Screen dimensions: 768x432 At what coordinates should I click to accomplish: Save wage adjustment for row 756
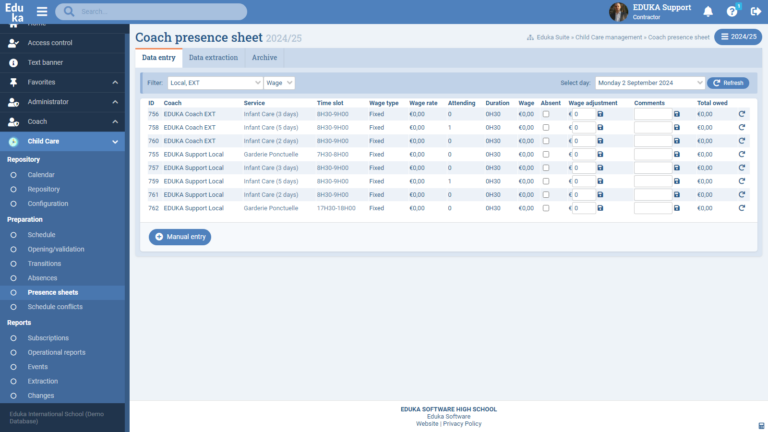pyautogui.click(x=600, y=114)
